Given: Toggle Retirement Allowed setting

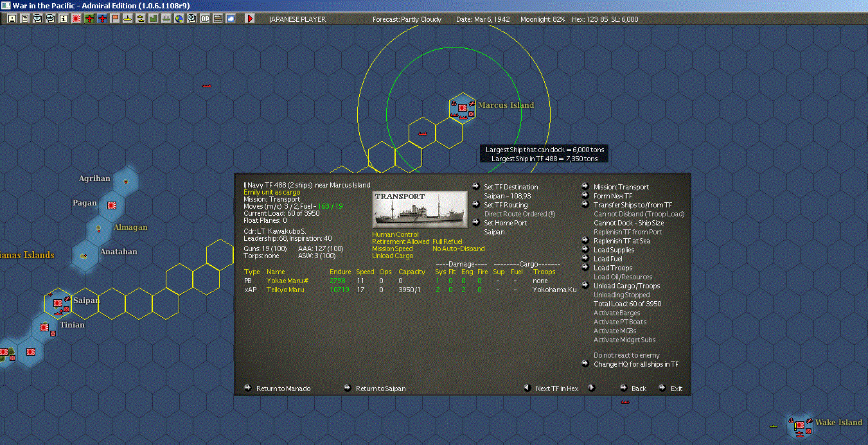Looking at the screenshot, I should (x=400, y=241).
